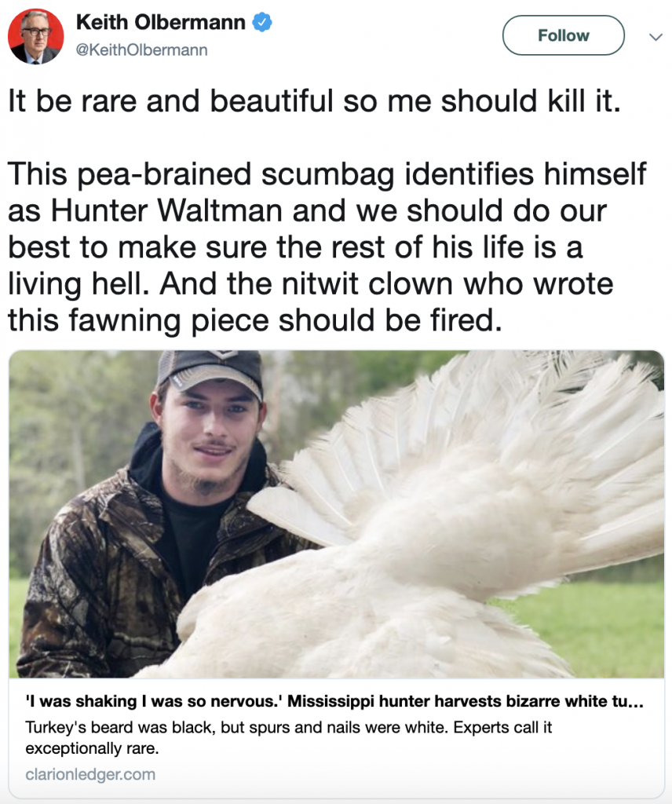Open Keith Olbermann's profile avatar
Screen dimensions: 672x804
(36, 36)
